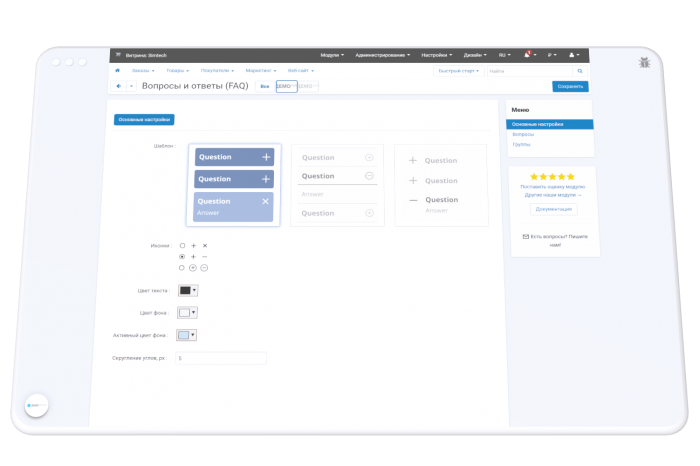Select the circled plus/minus icons radio option

click(181, 268)
